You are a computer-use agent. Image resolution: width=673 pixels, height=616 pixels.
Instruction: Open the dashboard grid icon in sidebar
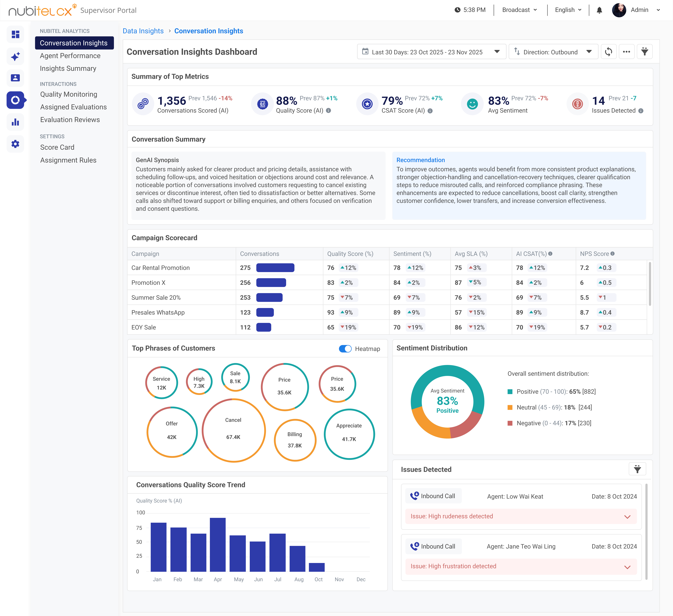pyautogui.click(x=15, y=34)
